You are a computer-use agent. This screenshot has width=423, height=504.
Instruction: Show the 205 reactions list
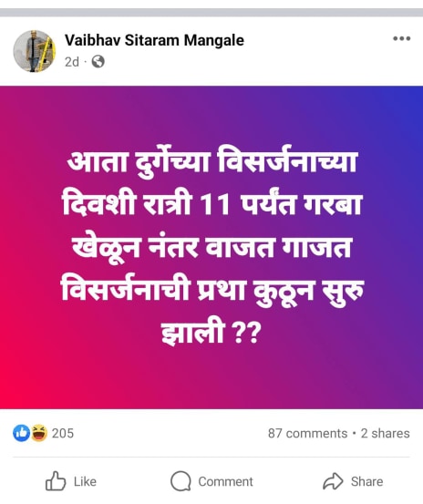pyautogui.click(x=63, y=433)
